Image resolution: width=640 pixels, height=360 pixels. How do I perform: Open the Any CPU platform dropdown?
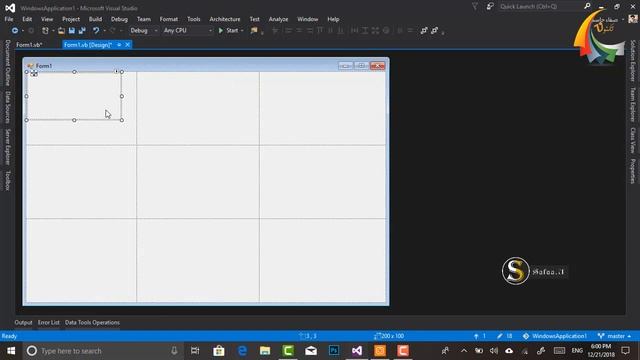[x=188, y=31]
